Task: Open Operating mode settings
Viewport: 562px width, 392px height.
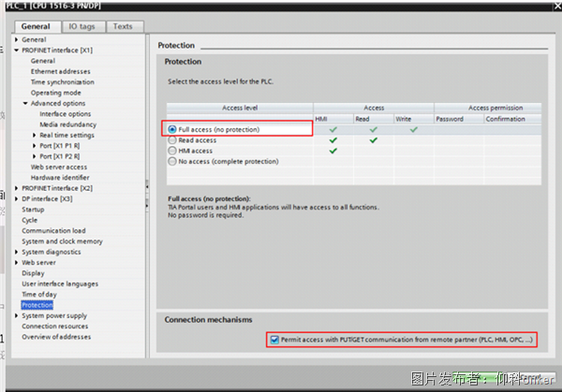Action: point(55,93)
